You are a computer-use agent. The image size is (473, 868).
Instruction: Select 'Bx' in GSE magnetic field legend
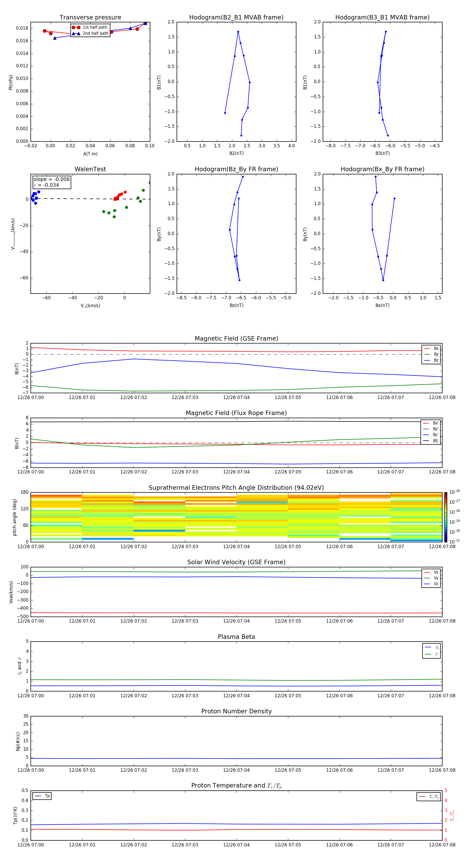pyautogui.click(x=431, y=349)
